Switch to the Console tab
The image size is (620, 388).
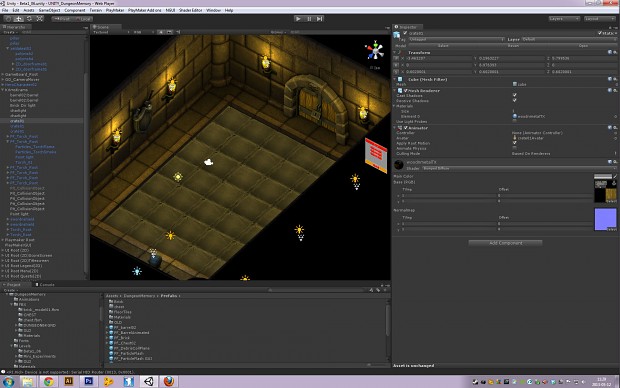tap(45, 284)
